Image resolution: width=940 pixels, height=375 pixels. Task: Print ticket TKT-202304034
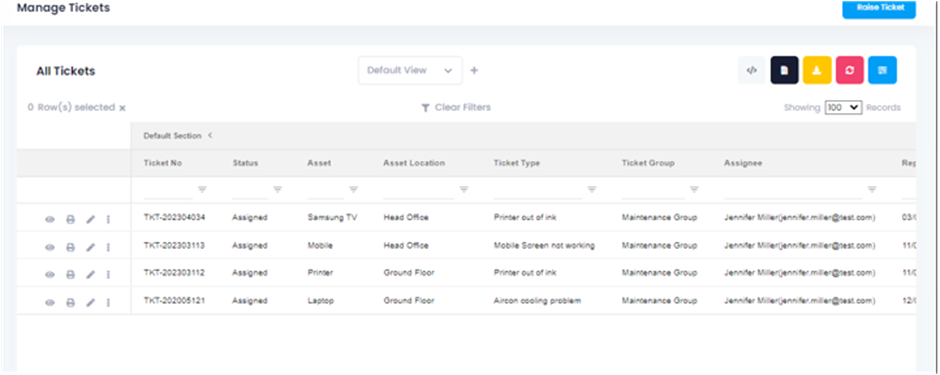(70, 220)
